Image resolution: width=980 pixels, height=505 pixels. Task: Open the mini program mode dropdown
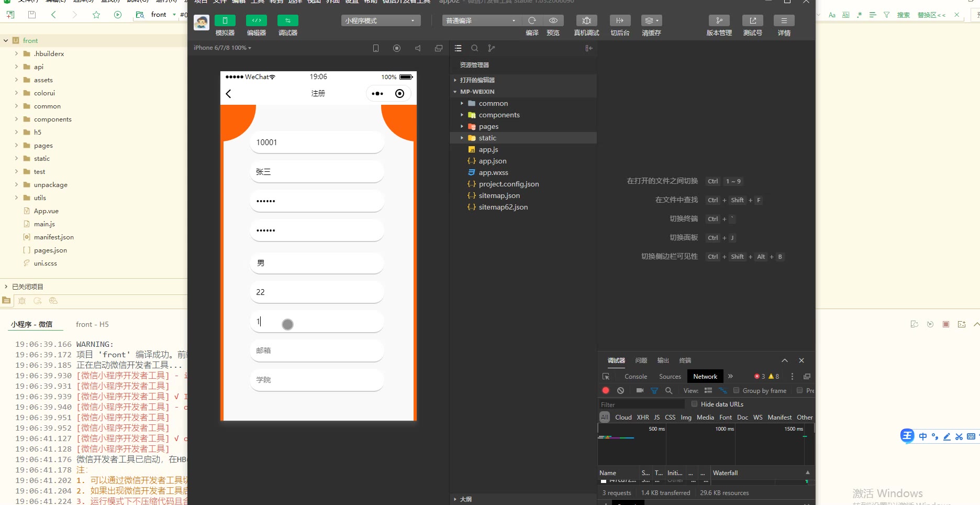381,21
